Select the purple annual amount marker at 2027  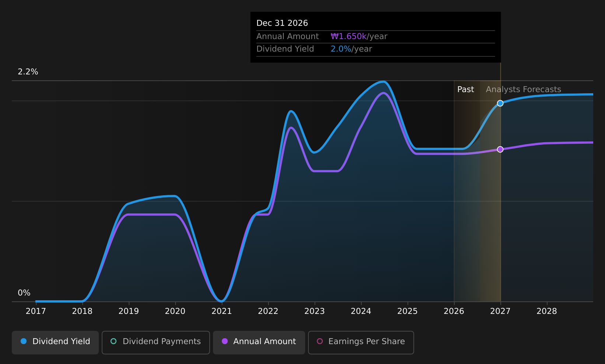pos(500,149)
